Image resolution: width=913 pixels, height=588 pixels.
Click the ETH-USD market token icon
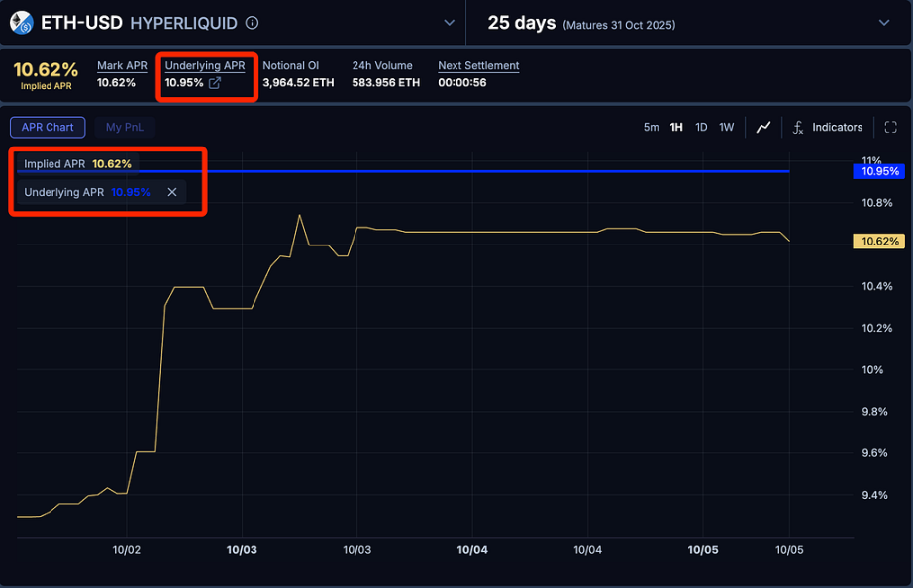point(21,22)
